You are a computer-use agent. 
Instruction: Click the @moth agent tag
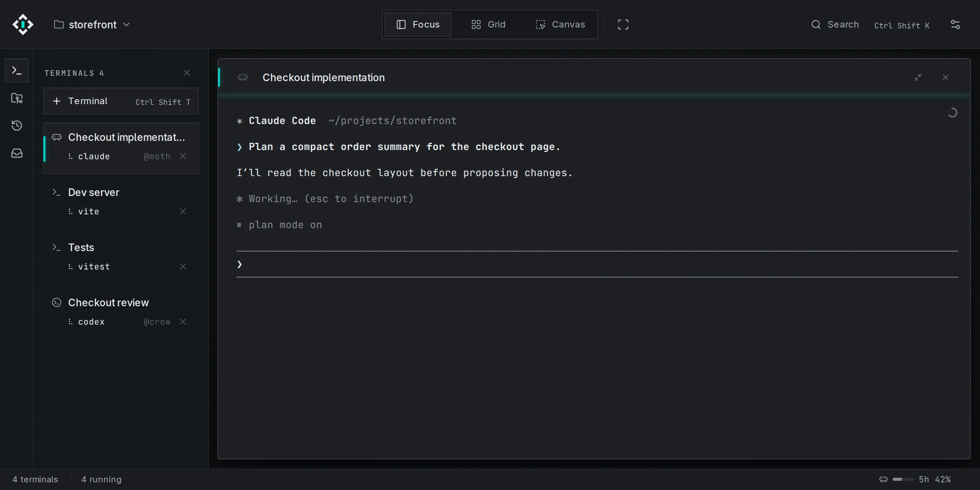157,156
